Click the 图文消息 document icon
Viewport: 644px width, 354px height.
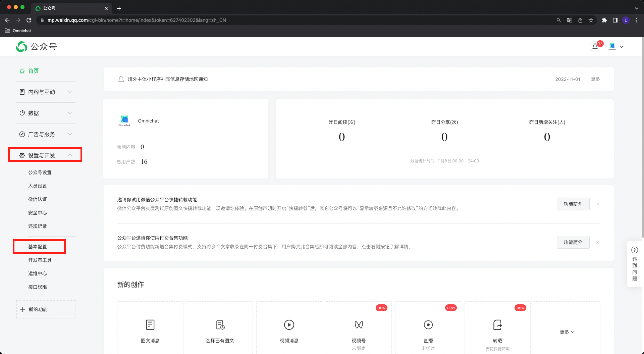150,325
